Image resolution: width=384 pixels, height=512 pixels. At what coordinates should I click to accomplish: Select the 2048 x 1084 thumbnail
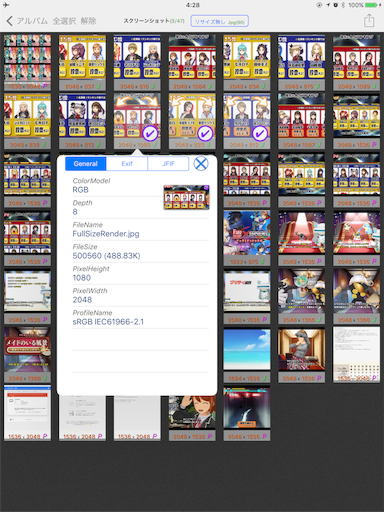pyautogui.click(x=192, y=63)
